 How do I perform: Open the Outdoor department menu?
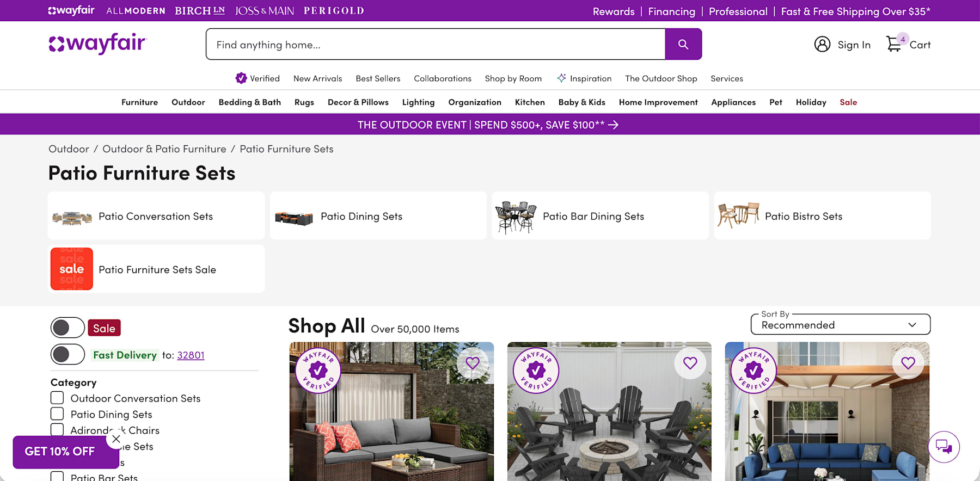pos(188,102)
